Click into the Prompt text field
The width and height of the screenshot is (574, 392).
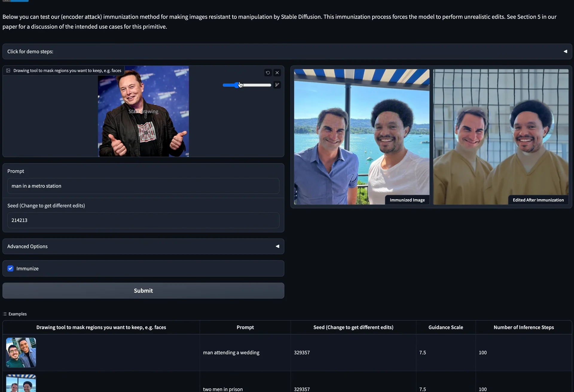[143, 186]
